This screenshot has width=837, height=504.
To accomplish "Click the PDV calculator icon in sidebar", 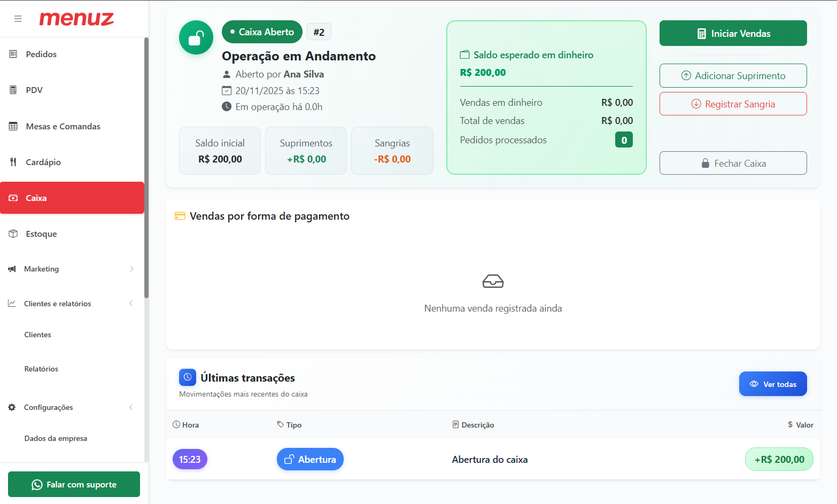I will (x=13, y=90).
